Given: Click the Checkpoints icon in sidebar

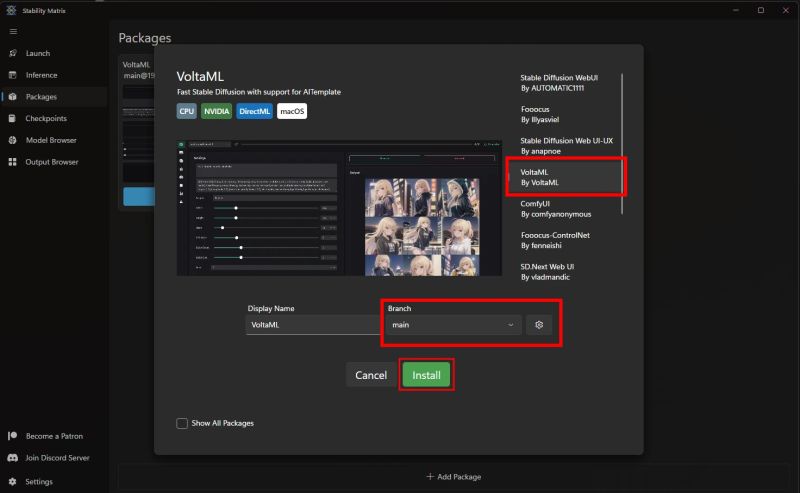Looking at the screenshot, I should coord(13,118).
